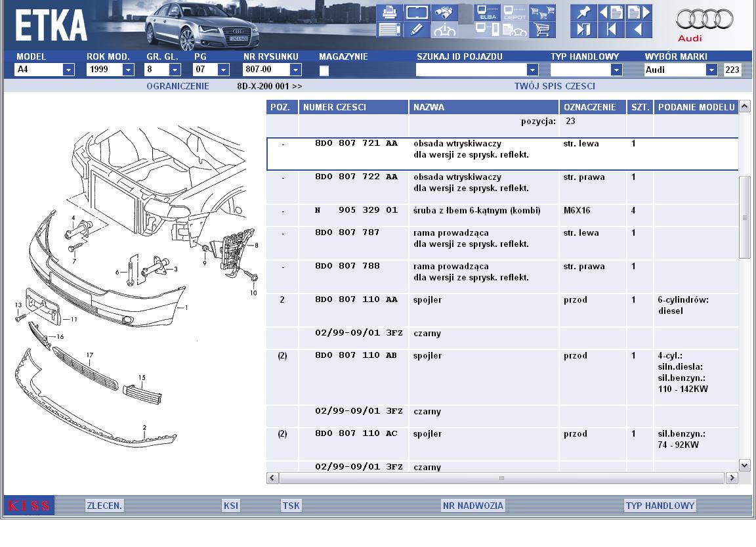Click the vertical scrollbar thumb in parts list
756x547 pixels.
744,217
